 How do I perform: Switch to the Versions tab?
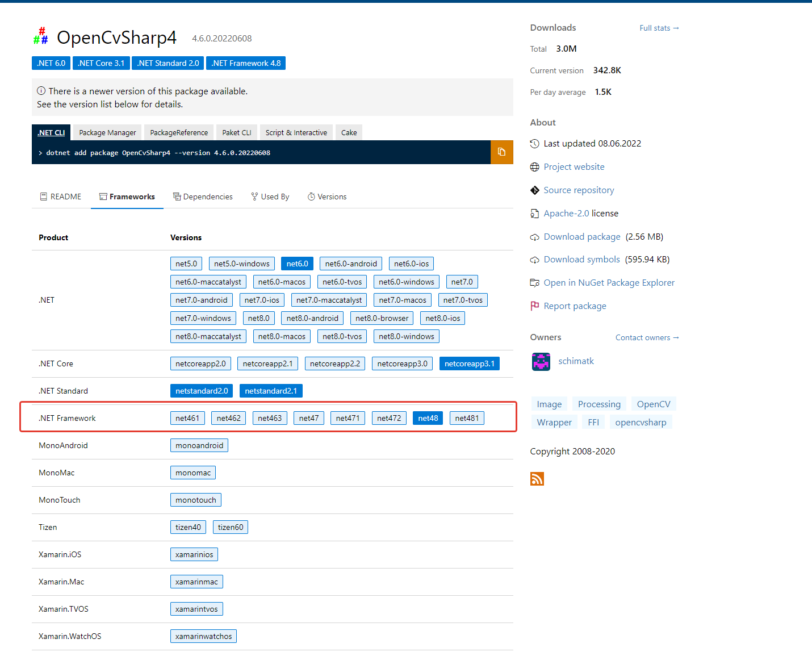327,197
